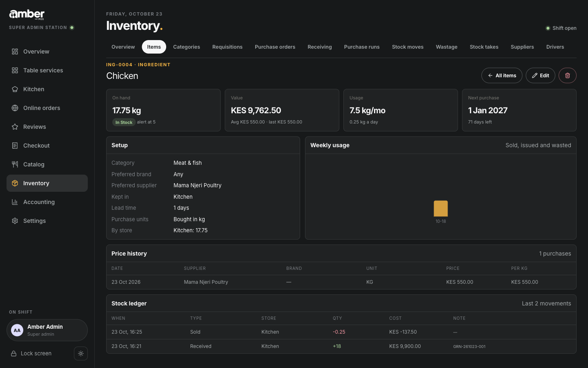Select the ING-0004 ingredient code
Image resolution: width=588 pixels, height=368 pixels.
pos(119,65)
